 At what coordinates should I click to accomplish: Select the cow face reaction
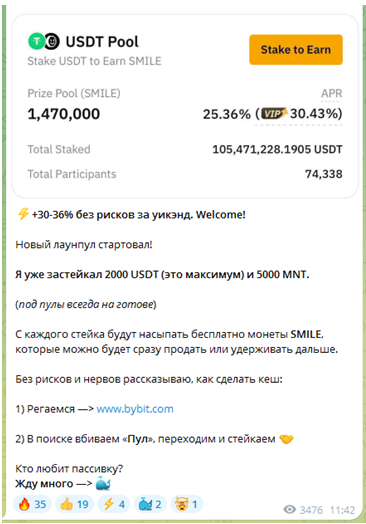pos(187,504)
